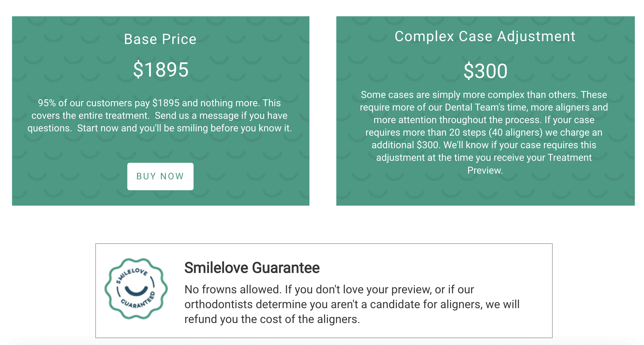This screenshot has height=345, width=644.
Task: Click the Smilelove Guarantee heading
Action: click(252, 268)
